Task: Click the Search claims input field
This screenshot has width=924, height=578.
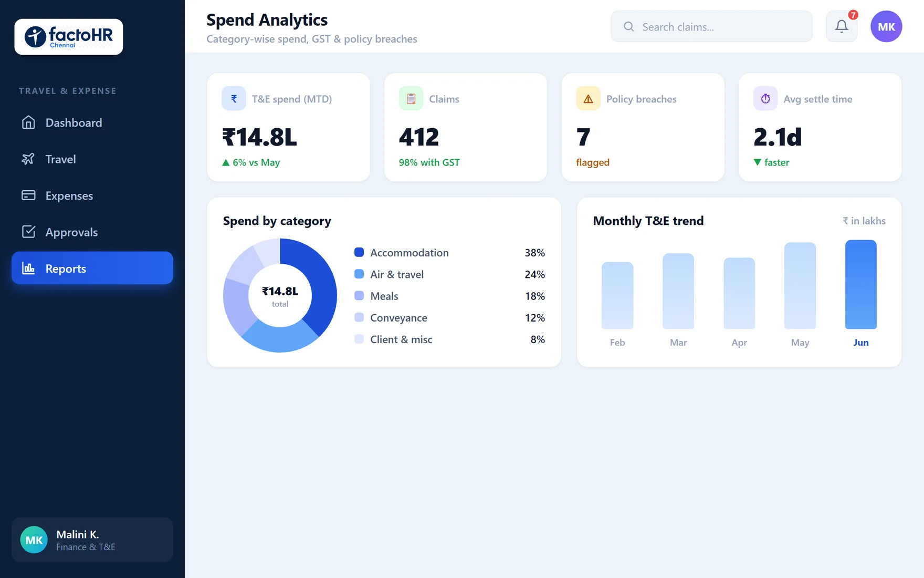Action: [x=711, y=26]
